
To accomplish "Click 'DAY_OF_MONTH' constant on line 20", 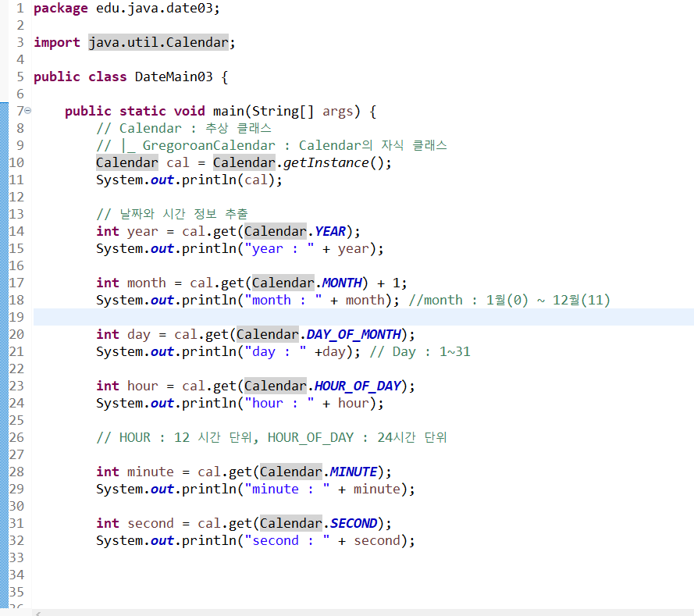I will point(354,334).
